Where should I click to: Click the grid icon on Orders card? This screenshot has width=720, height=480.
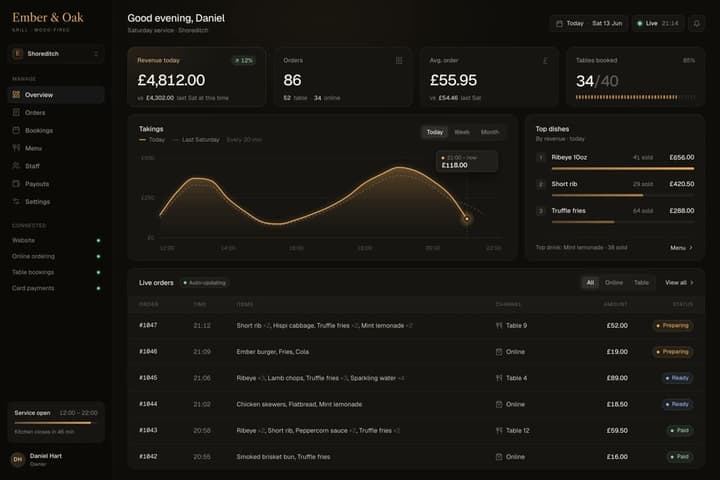click(x=399, y=61)
